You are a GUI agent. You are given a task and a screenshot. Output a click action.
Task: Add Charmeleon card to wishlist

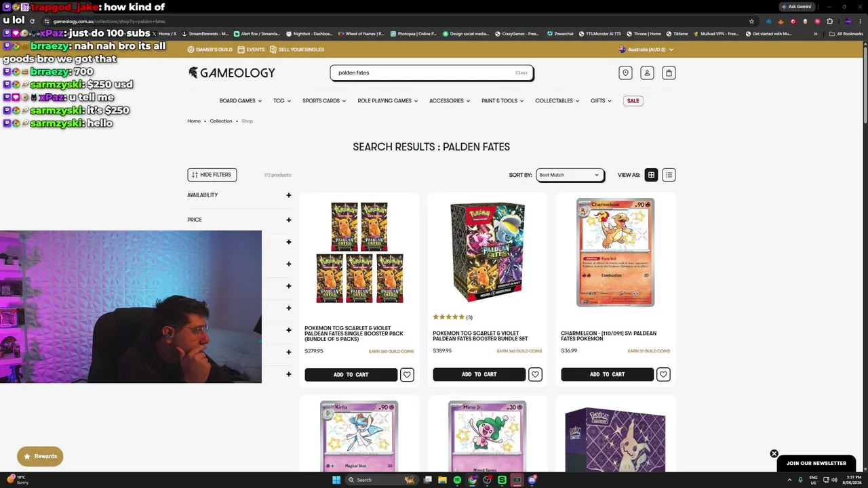tap(663, 374)
